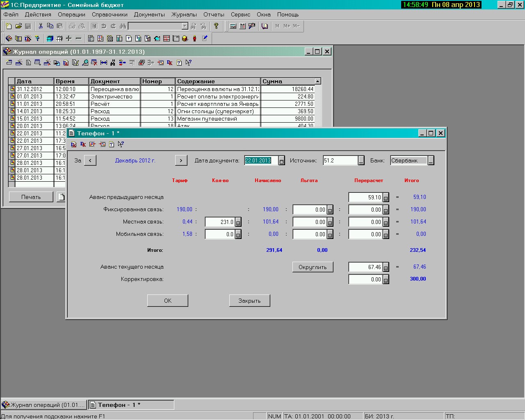This screenshot has height=420, width=525.
Task: Open the Файл menu
Action: pos(11,14)
